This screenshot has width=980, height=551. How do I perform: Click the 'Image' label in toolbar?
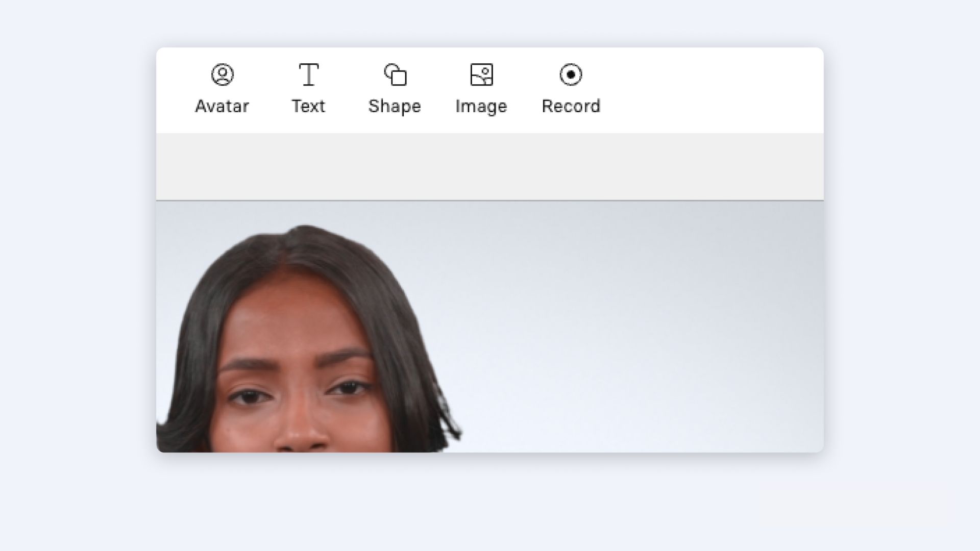(481, 106)
